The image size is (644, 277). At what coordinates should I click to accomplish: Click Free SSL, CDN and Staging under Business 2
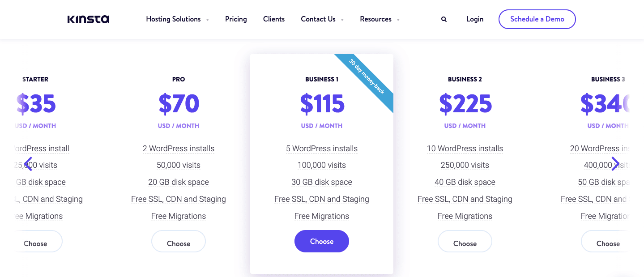(465, 199)
